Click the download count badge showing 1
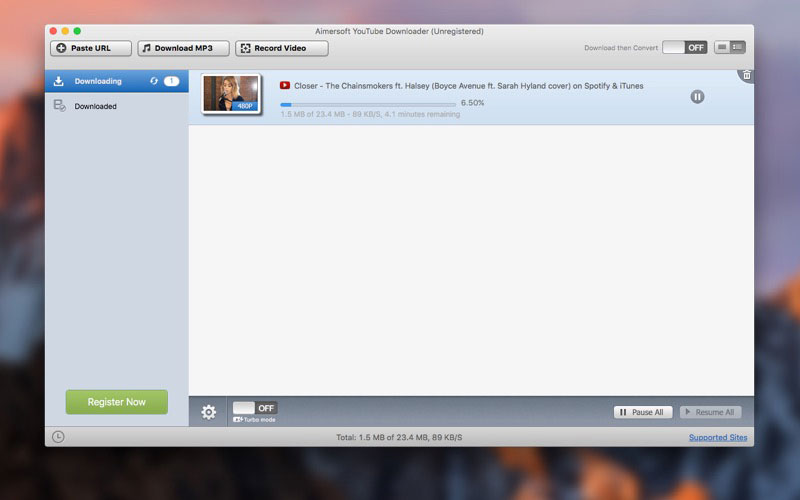 171,81
